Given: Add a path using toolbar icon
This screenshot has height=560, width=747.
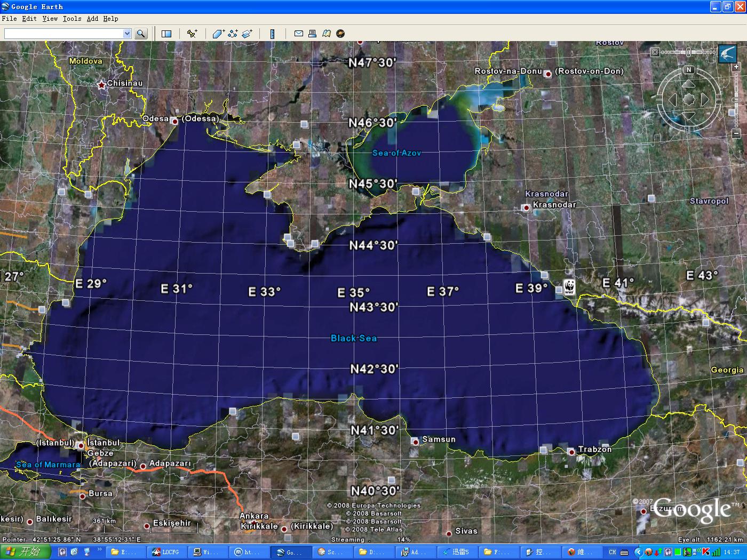Looking at the screenshot, I should click(233, 34).
